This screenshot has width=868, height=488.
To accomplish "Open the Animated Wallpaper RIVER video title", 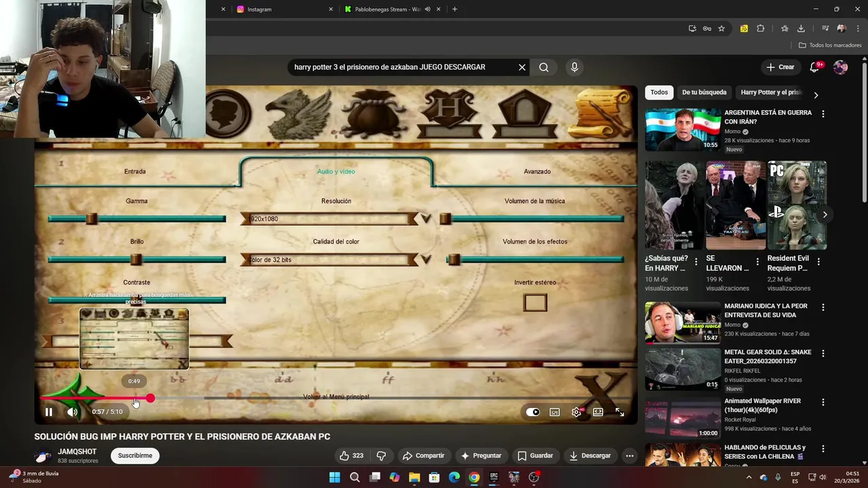I will 762,405.
